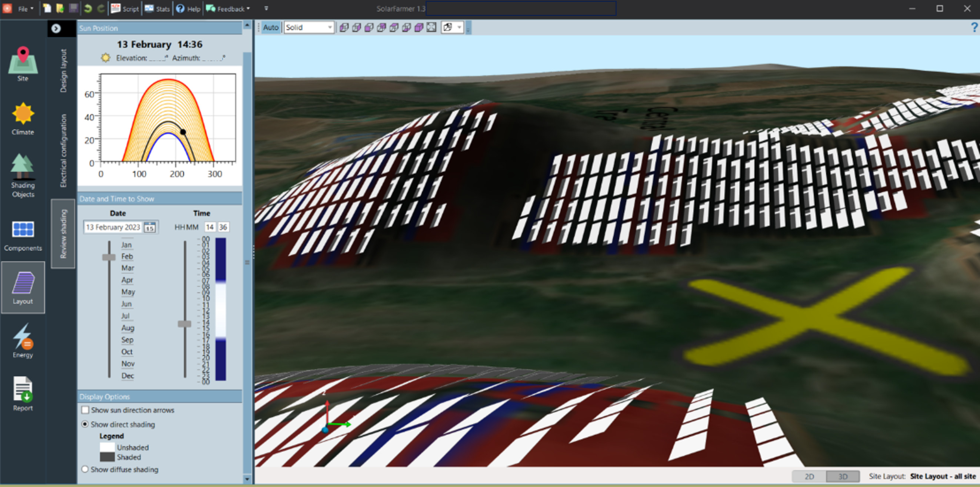980x487 pixels.
Task: Select Show diffuse shading option
Action: (x=85, y=469)
